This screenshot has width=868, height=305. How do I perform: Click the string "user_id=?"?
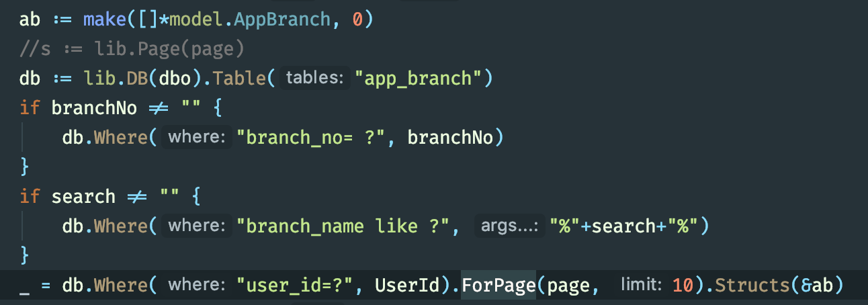293,286
